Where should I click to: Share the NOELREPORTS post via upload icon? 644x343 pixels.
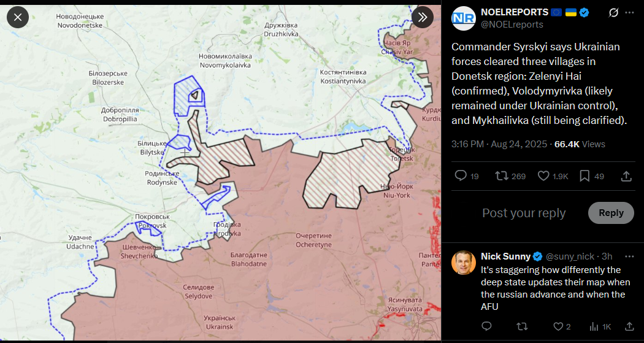coord(626,176)
